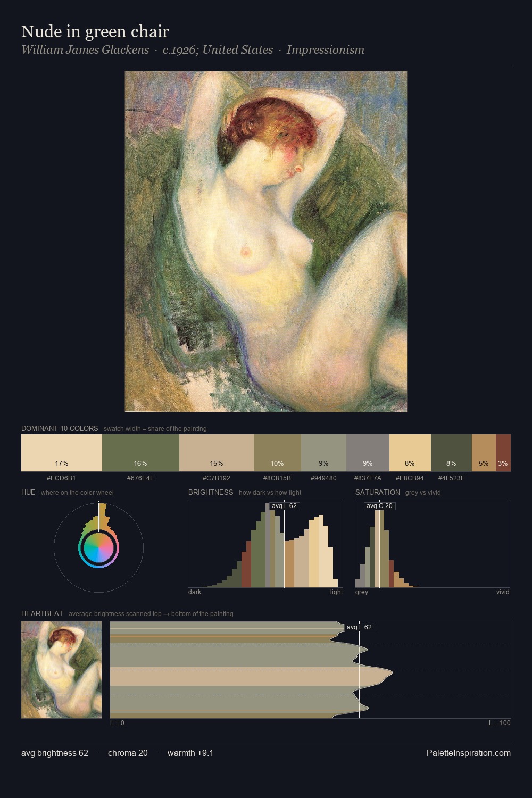The image size is (532, 798).
Task: Click the heartbeat scan-direction caption
Action: (x=151, y=614)
